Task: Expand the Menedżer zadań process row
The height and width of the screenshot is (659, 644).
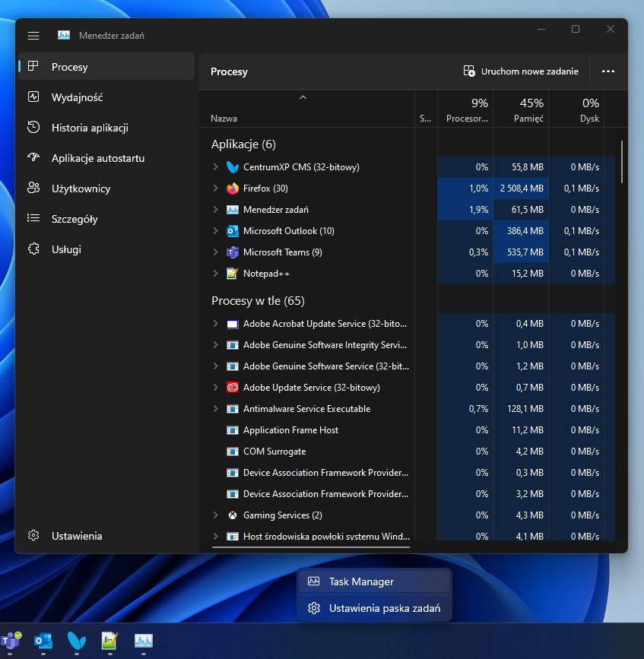Action: pos(215,209)
